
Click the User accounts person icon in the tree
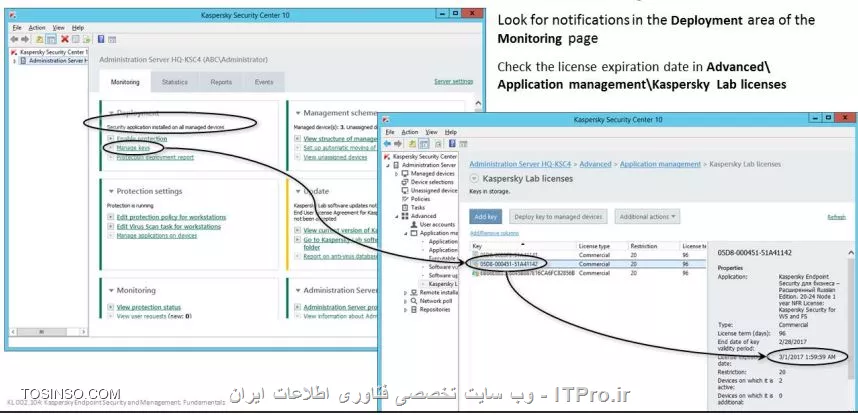(414, 224)
